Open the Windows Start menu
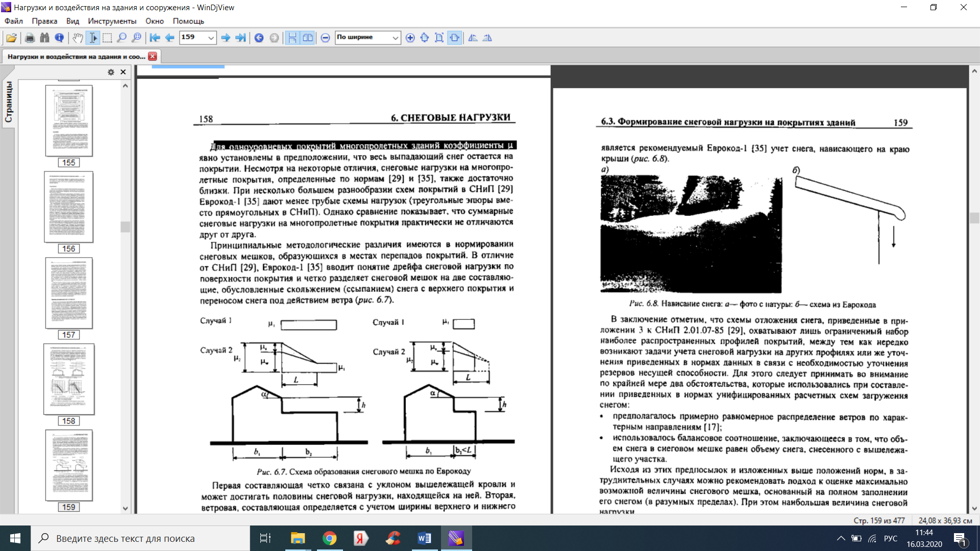The image size is (980, 551). coord(15,538)
